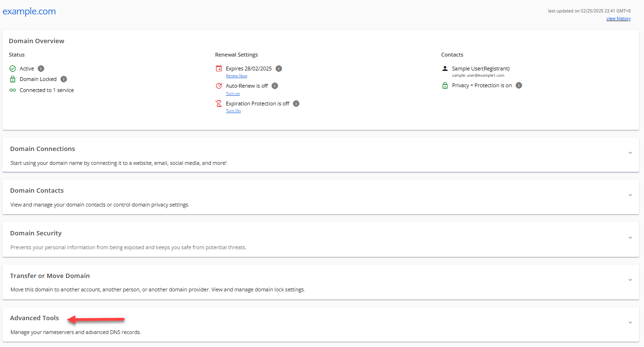Turn On Expiration Protection
The image size is (644, 347).
[x=233, y=111]
